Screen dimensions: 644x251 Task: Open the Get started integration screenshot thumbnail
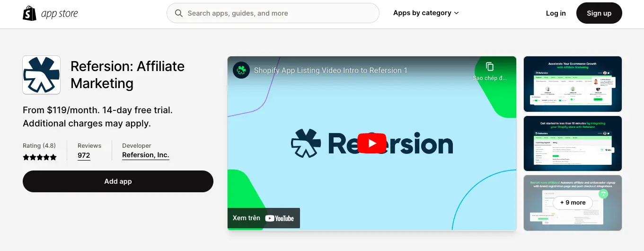click(573, 143)
